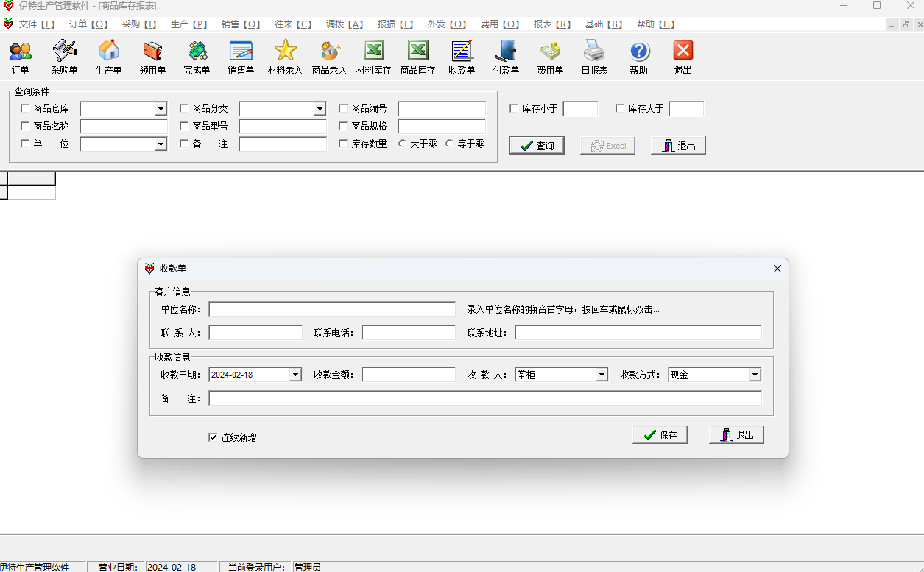Open the 收款人 dropdown showing 掌柜
This screenshot has width=924, height=572.
pyautogui.click(x=602, y=375)
